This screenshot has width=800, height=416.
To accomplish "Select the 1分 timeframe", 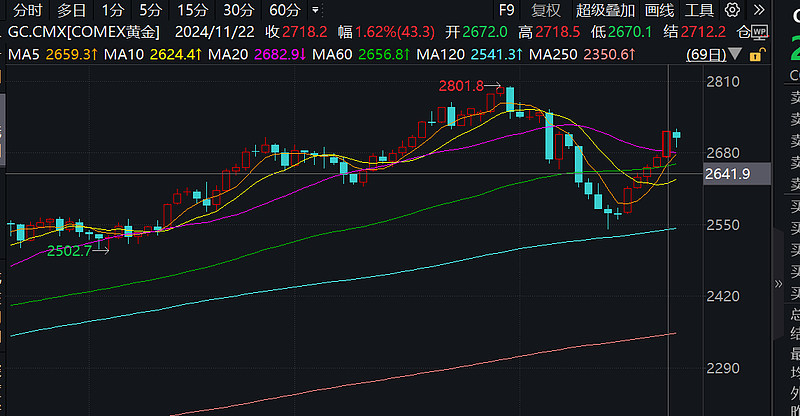I will point(113,10).
